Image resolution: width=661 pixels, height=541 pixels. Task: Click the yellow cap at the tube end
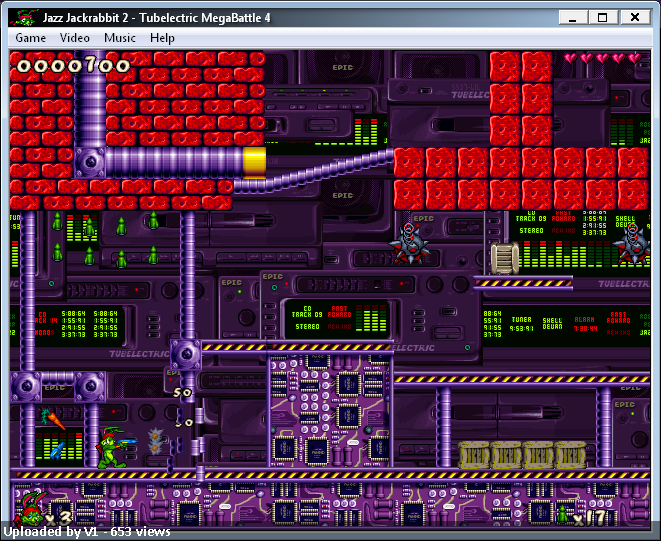(x=254, y=162)
